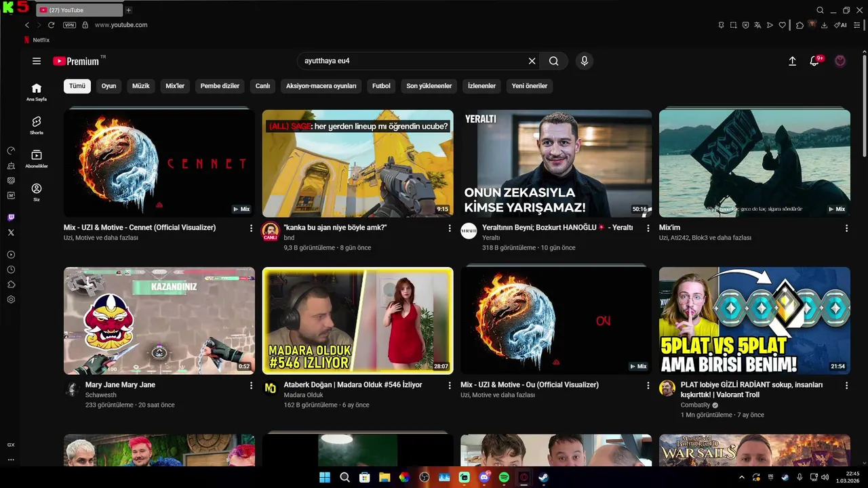Open Spotify from Windows taskbar
This screenshot has width=868, height=488.
(x=504, y=477)
